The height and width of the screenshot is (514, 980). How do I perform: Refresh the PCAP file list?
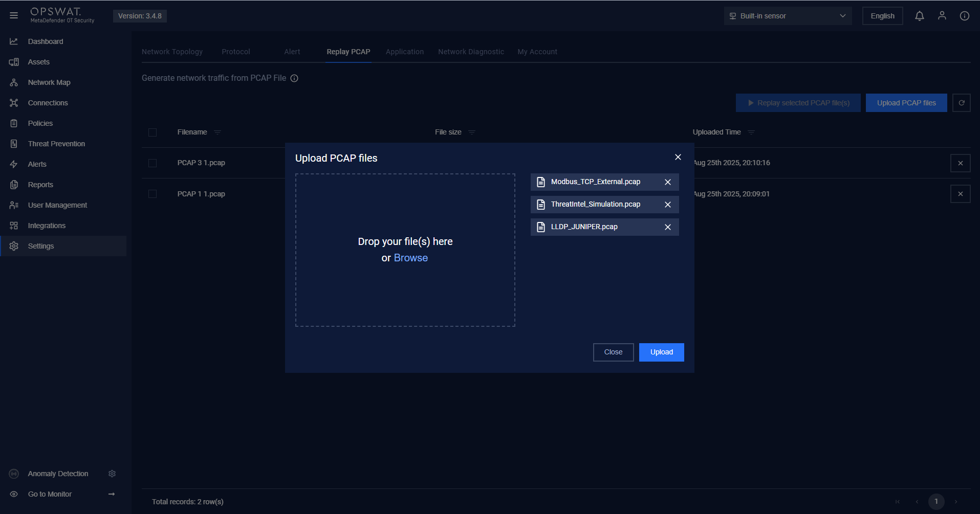pos(962,103)
